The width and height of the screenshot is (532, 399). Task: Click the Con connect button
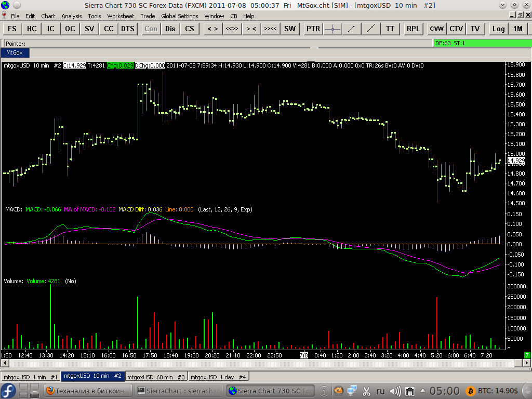[x=151, y=29]
